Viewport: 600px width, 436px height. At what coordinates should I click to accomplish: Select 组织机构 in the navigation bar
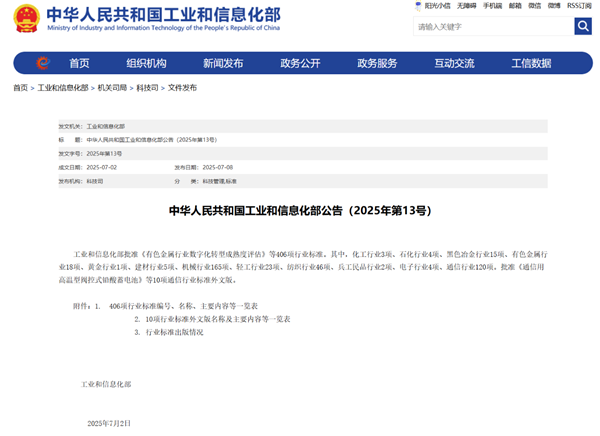[x=146, y=63]
